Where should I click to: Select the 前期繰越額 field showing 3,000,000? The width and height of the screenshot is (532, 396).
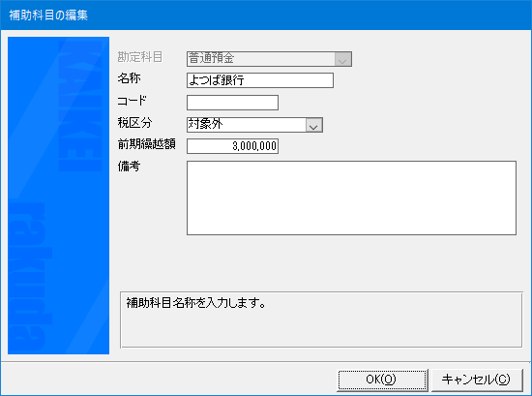pos(232,146)
